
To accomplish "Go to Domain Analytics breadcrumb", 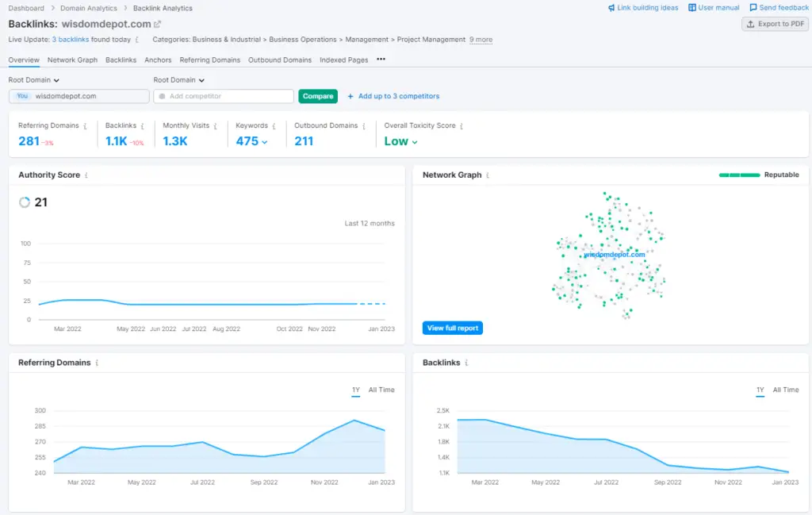I will [89, 8].
